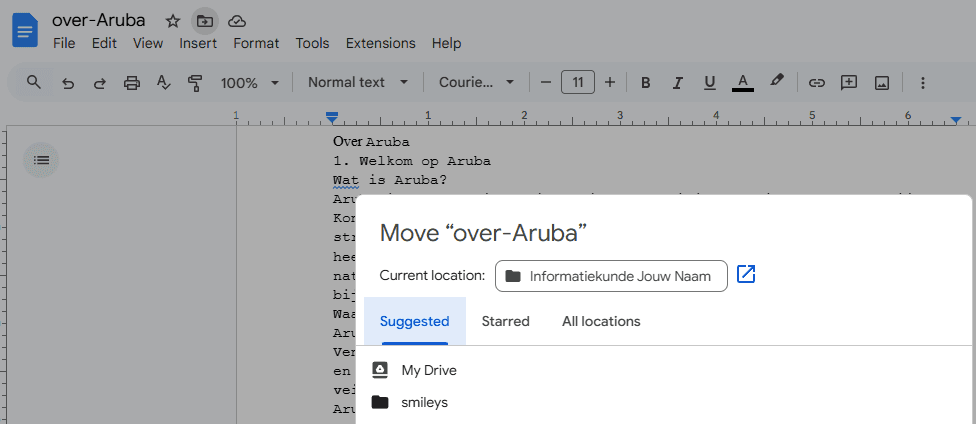Open the document outline panel

pyautogui.click(x=41, y=159)
